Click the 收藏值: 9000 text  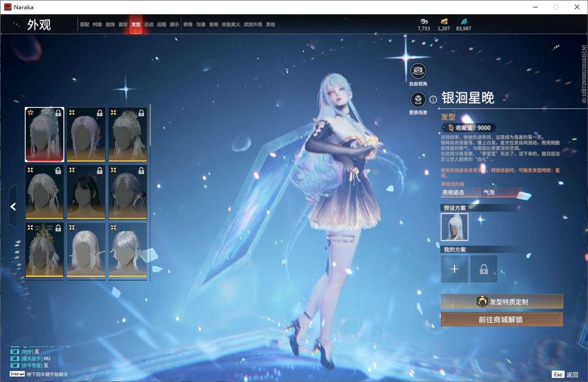click(x=473, y=128)
